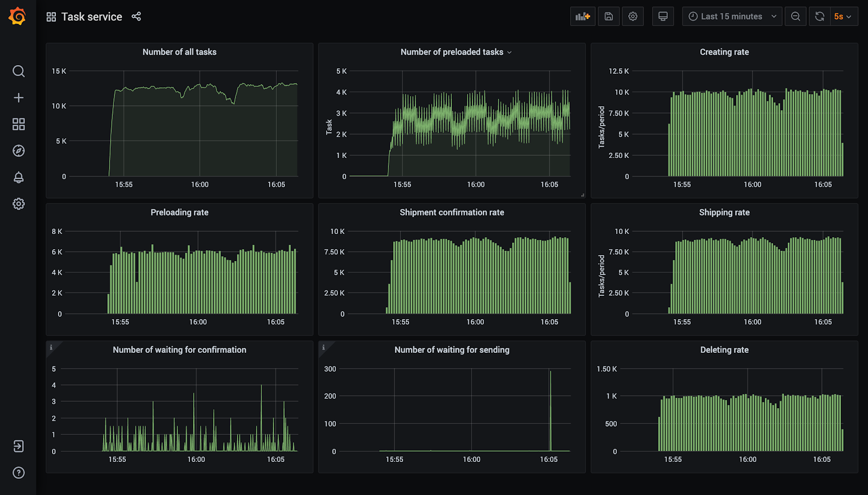Zoom out the time range
868x495 pixels.
point(795,16)
